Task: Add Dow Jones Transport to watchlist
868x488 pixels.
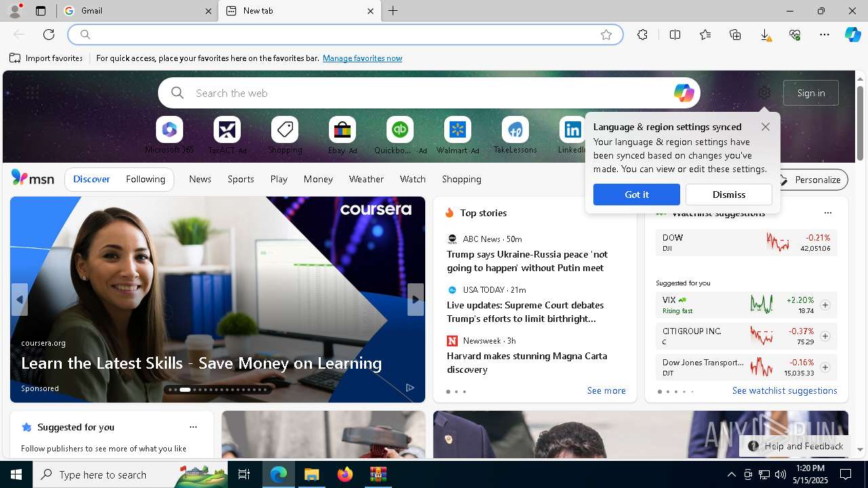Action: click(x=825, y=367)
